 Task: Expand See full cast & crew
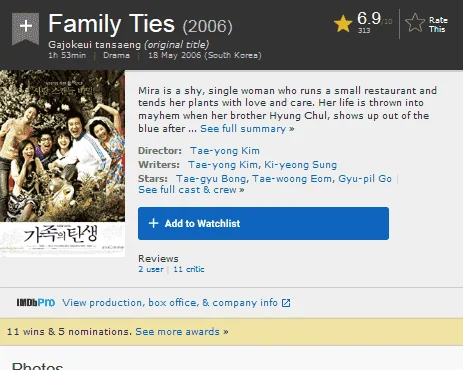pos(191,190)
